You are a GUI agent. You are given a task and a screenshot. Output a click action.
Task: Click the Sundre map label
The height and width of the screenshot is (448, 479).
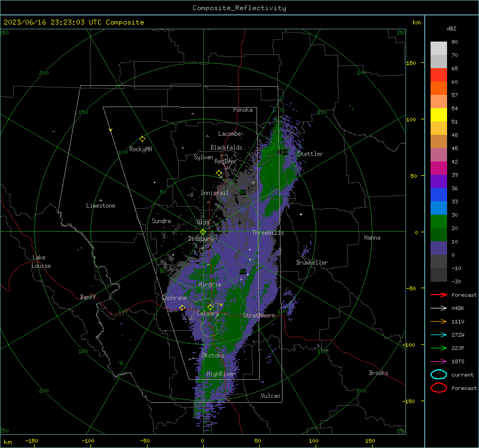coord(161,221)
